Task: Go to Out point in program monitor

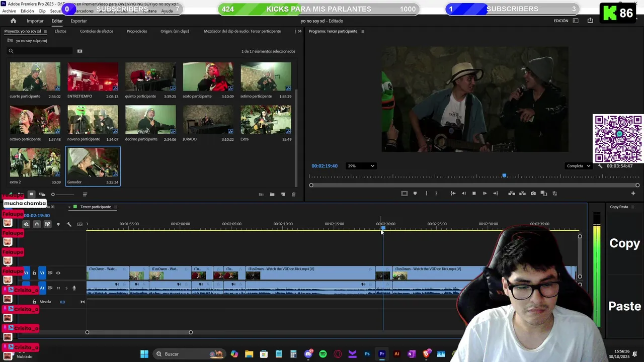Action: pos(496,194)
